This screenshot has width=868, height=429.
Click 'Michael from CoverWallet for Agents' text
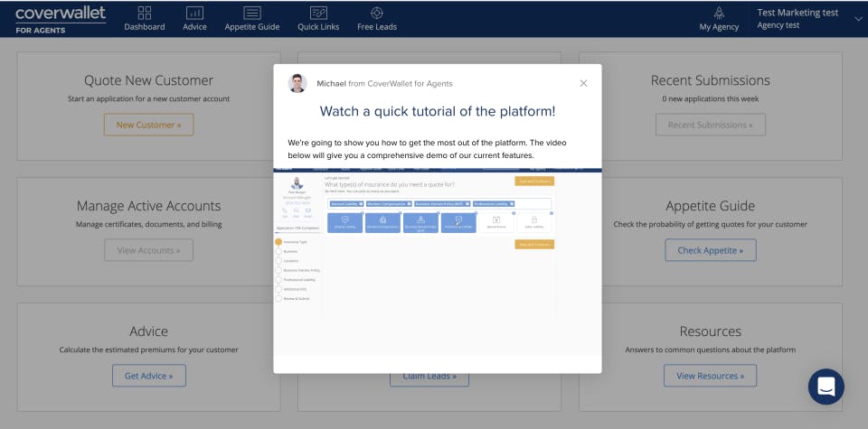point(384,83)
